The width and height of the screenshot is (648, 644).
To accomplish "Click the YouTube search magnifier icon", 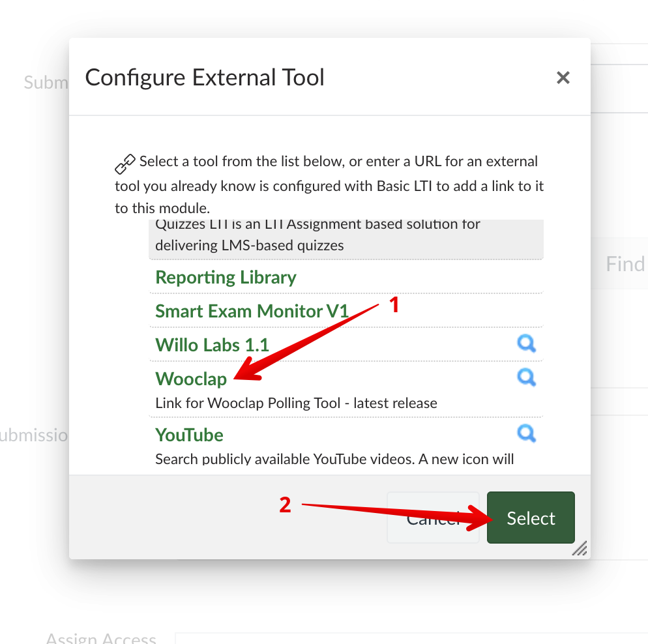I will (x=526, y=433).
